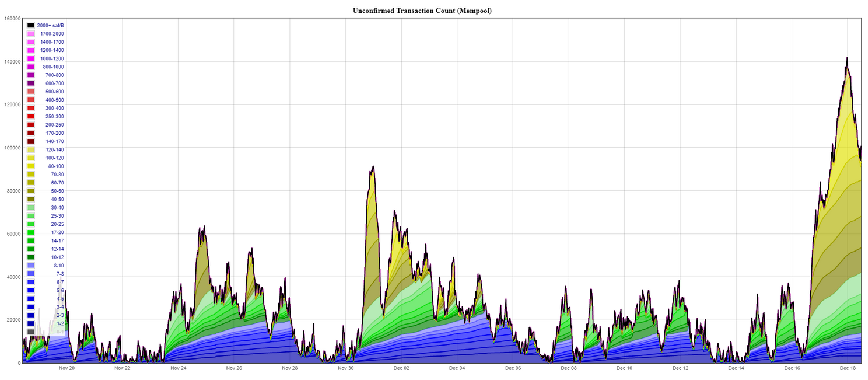Click the 40000 y-axis label
868x380 pixels.
[x=13, y=277]
